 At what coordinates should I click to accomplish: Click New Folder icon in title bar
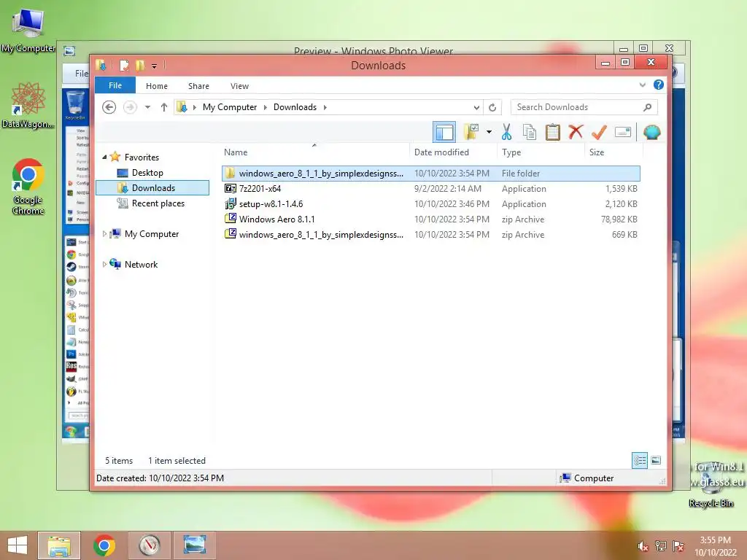[140, 65]
